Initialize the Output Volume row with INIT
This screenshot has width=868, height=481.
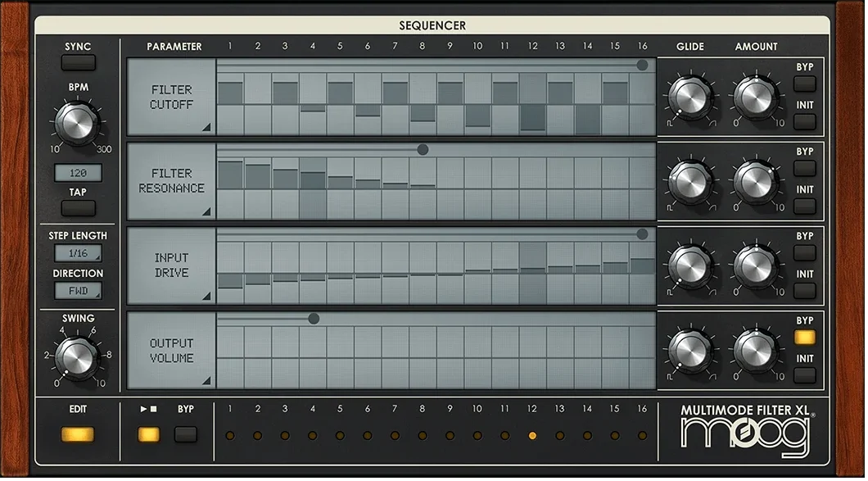click(804, 375)
